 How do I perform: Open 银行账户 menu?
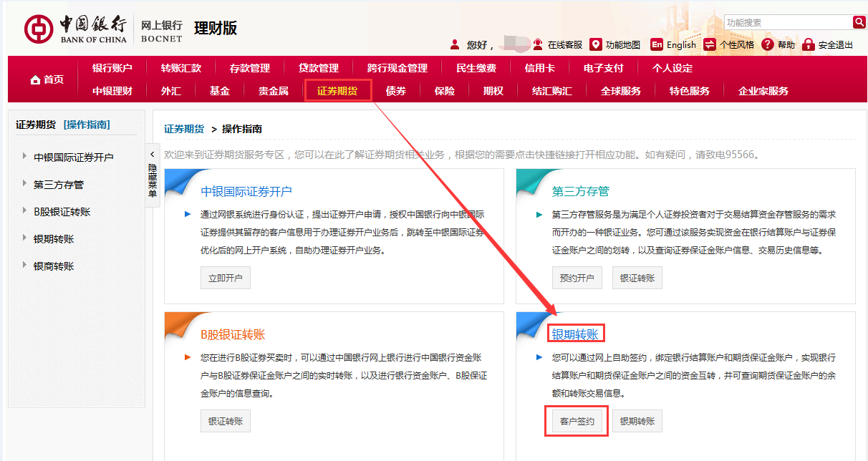[x=112, y=68]
